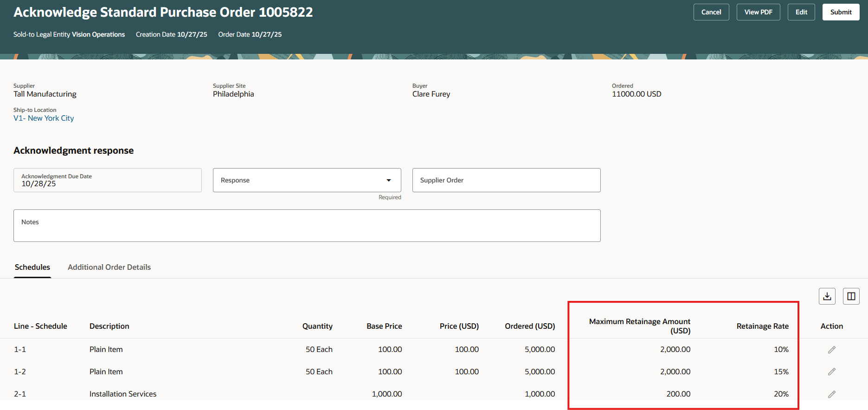
Task: Open the column layout icon above the table
Action: (x=851, y=296)
